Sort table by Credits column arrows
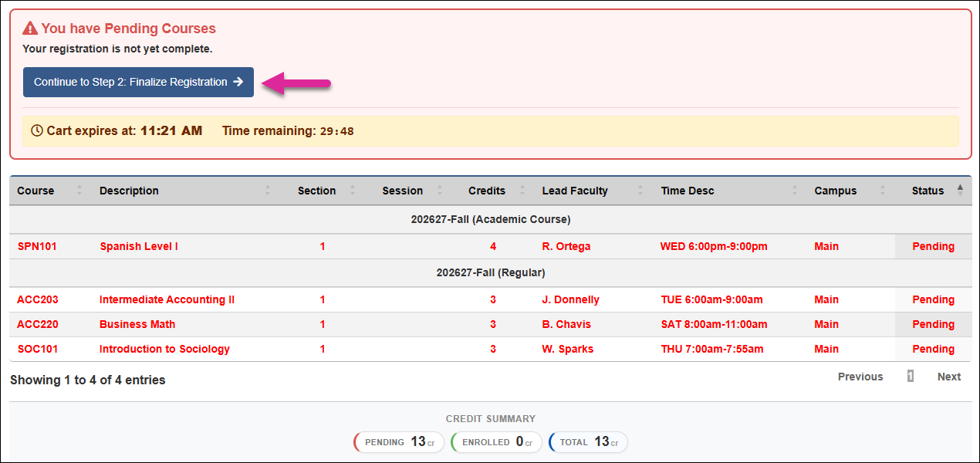This screenshot has height=463, width=980. coord(522,191)
